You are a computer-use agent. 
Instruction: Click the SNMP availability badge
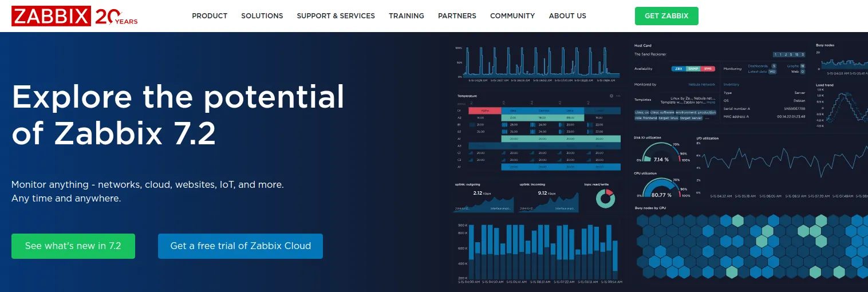click(x=693, y=69)
